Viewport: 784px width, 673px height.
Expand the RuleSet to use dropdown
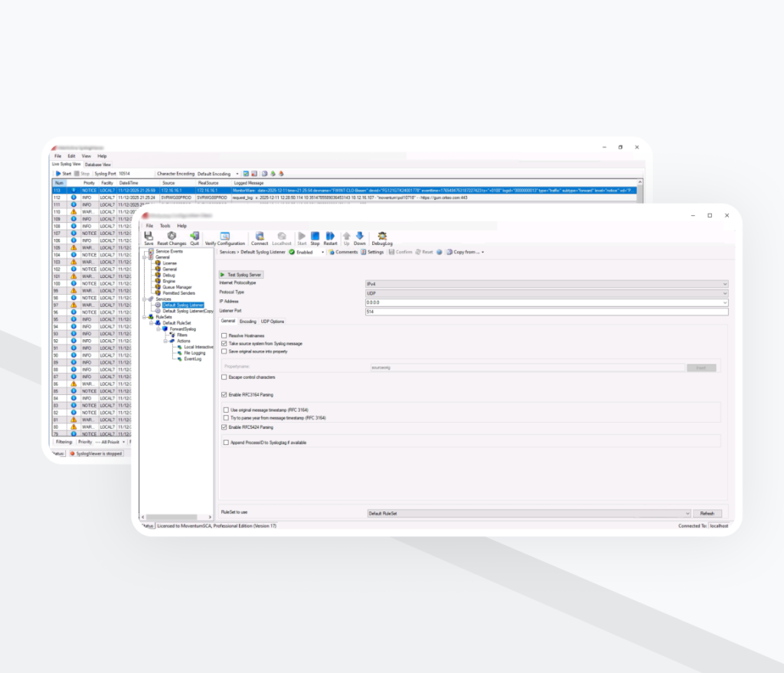(x=529, y=514)
